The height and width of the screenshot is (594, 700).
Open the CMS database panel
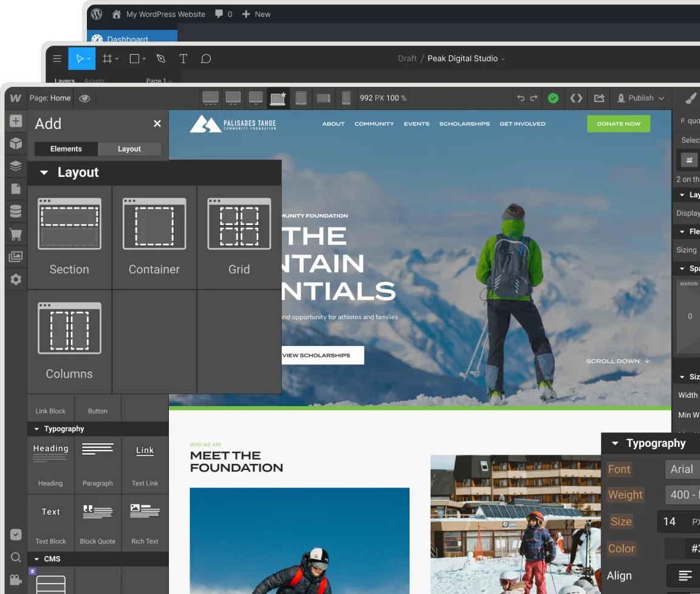point(16,211)
